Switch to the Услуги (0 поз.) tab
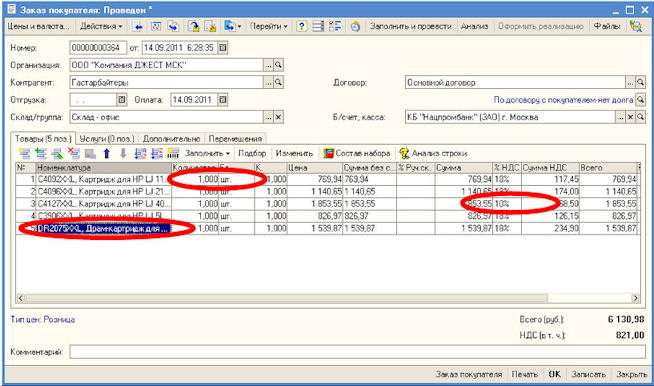 (107, 139)
